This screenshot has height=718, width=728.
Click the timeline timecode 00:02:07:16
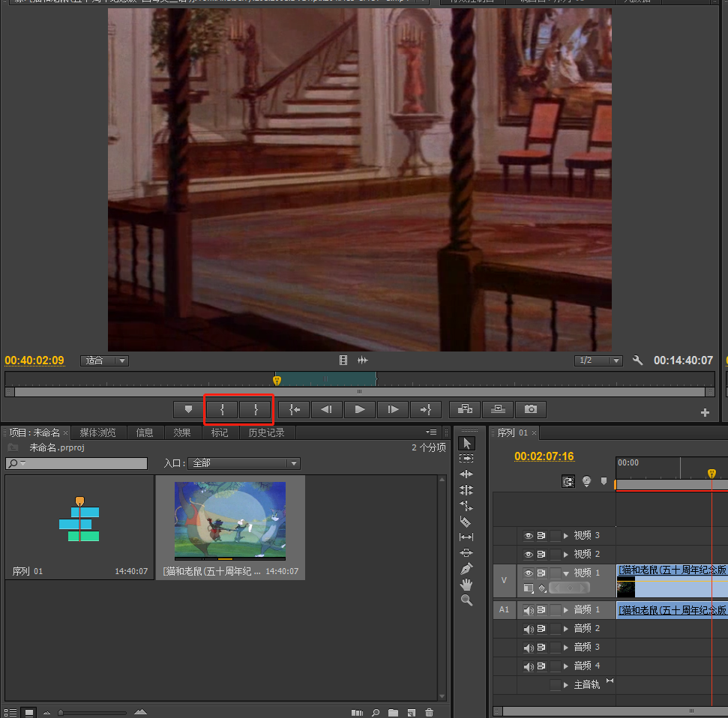pos(544,456)
